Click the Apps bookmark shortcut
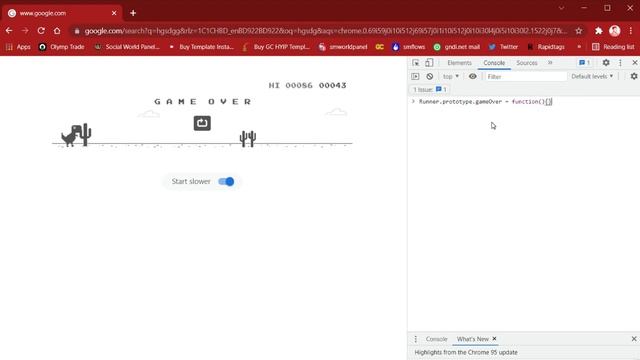640x360 pixels. pyautogui.click(x=18, y=47)
